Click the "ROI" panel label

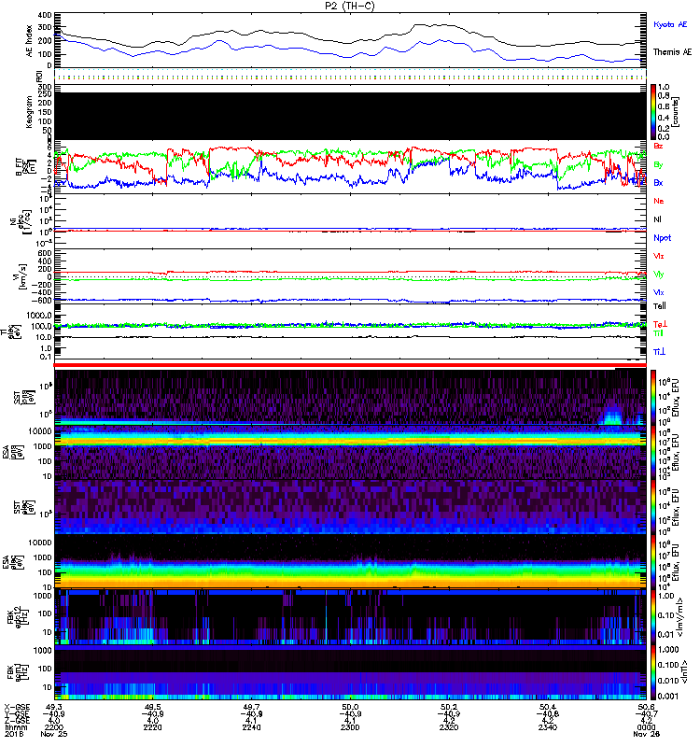(40, 77)
